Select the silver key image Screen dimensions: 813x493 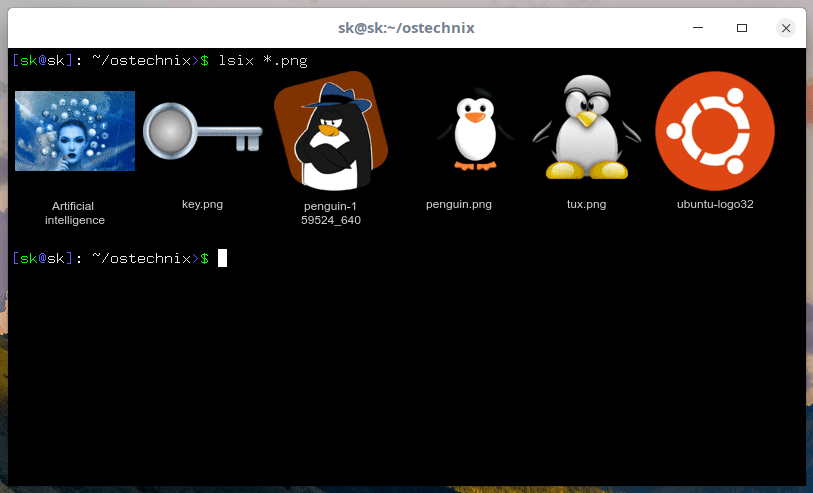pyautogui.click(x=202, y=131)
